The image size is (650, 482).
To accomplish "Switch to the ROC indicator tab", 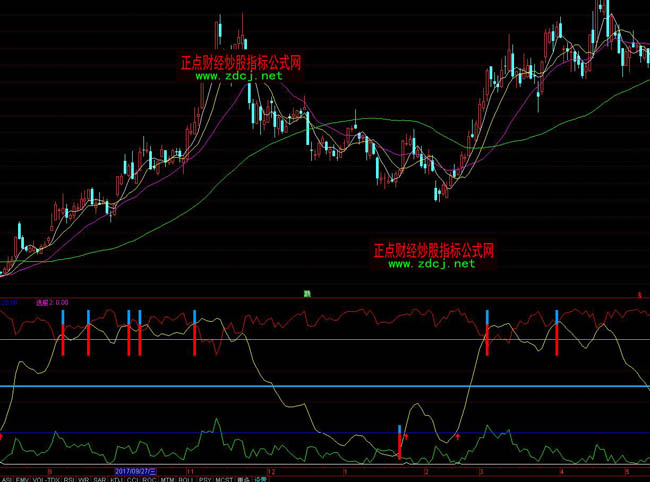I will pos(149,478).
